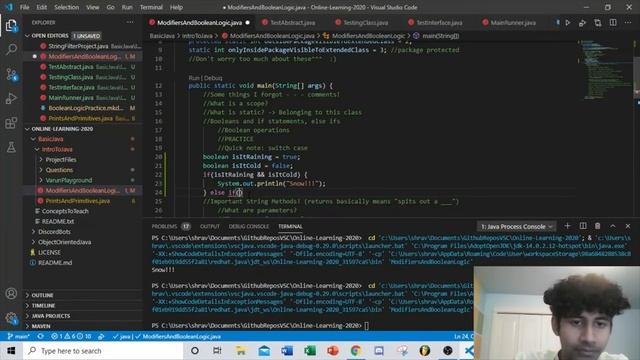Open the Accounts menu icon
Image resolution: width=640 pixels, height=360 pixels.
tap(11, 293)
